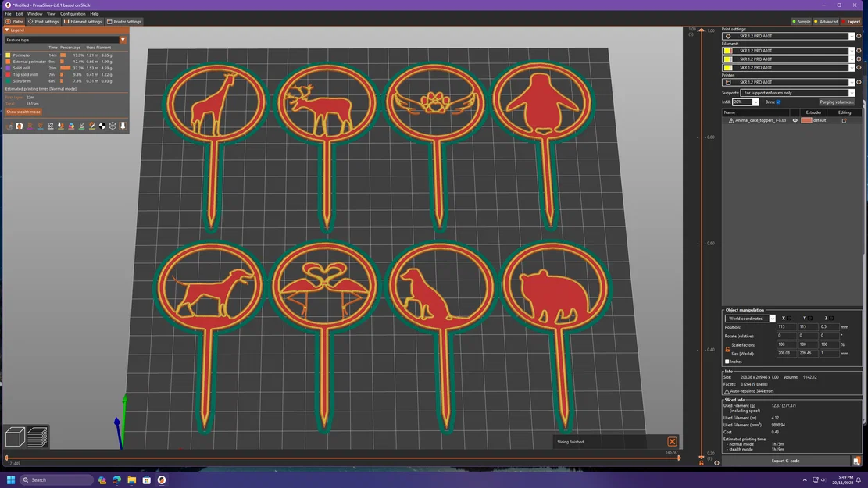This screenshot has height=488, width=868.
Task: Open the Supports dropdown
Action: 798,93
